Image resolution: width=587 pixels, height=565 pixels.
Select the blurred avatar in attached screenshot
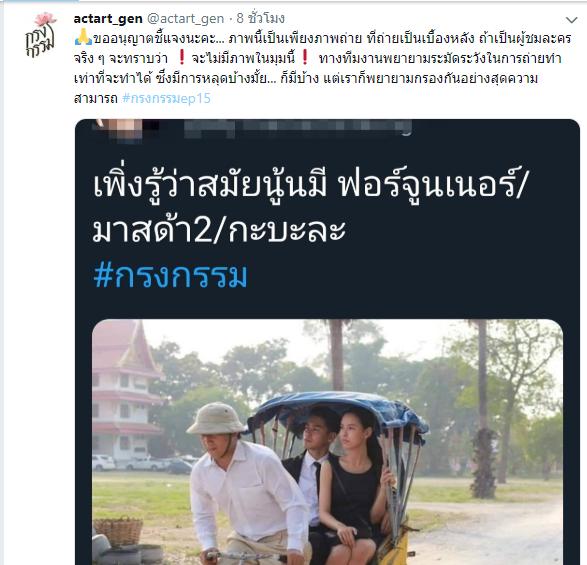(x=119, y=127)
